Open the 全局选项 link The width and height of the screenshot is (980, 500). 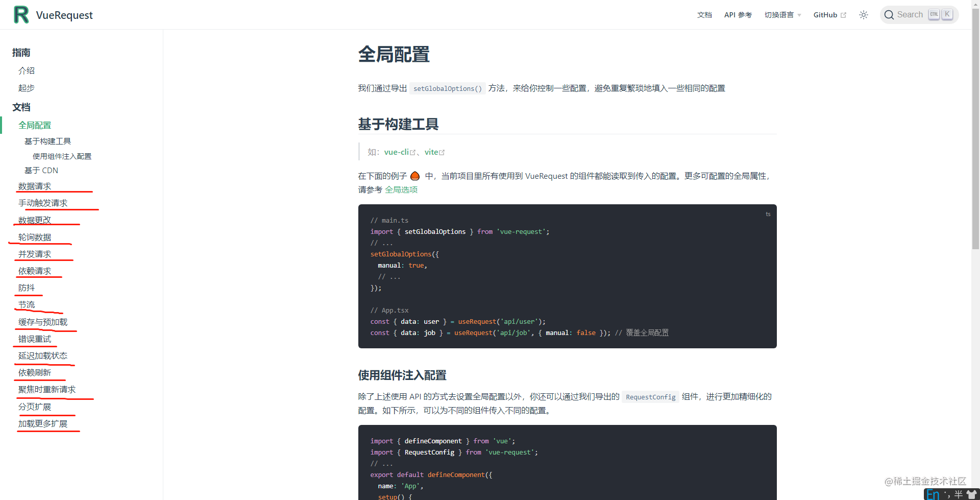pyautogui.click(x=401, y=189)
